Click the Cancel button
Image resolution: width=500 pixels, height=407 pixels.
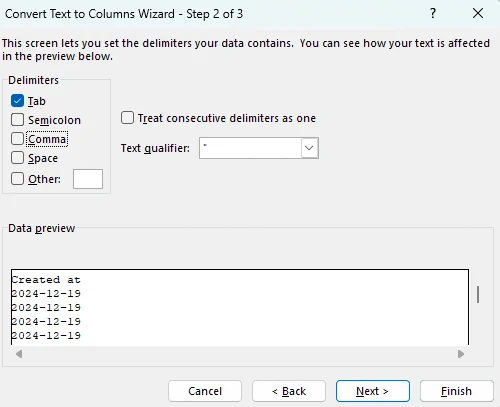click(205, 391)
